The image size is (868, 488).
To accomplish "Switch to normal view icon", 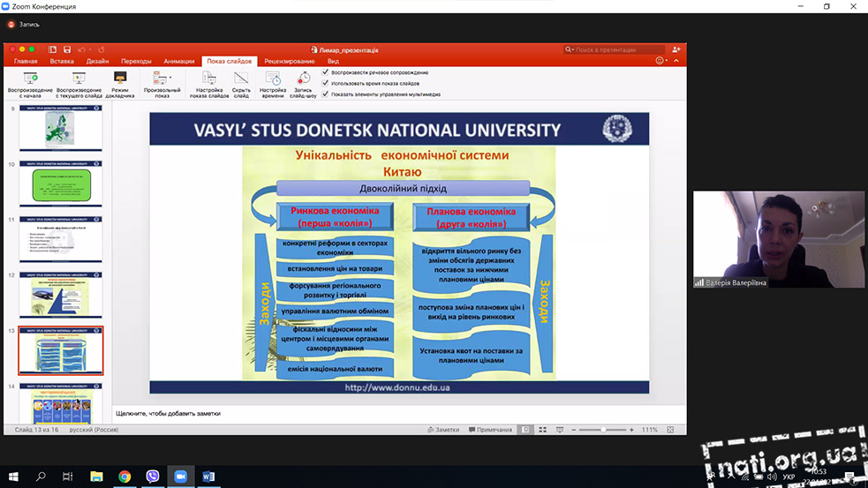I will pos(525,430).
